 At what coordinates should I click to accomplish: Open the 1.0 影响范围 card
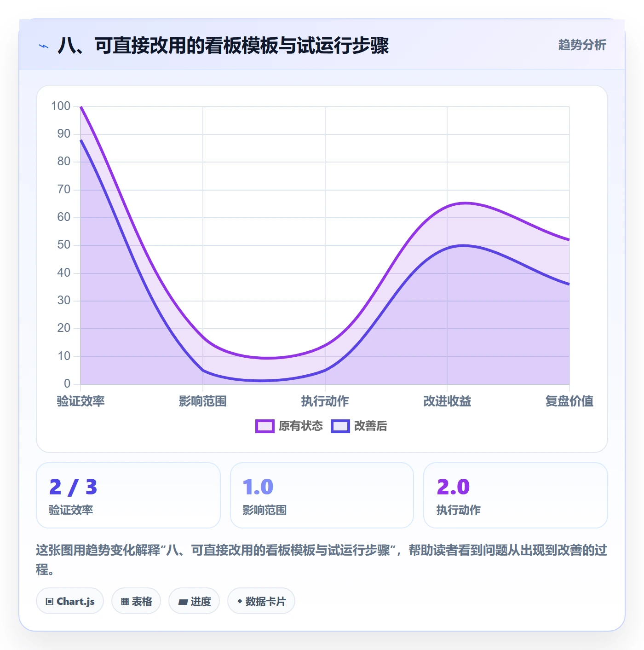[322, 495]
